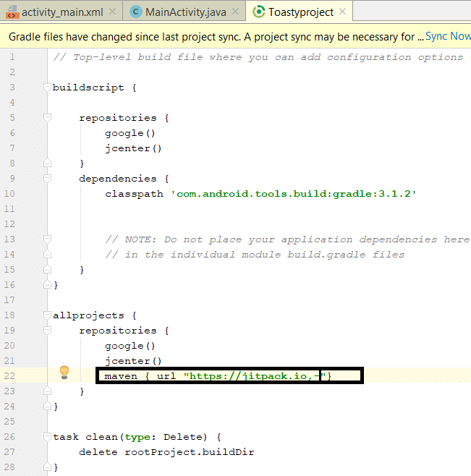Click fold end marker on line 16
The image size is (471, 476).
[x=47, y=284]
